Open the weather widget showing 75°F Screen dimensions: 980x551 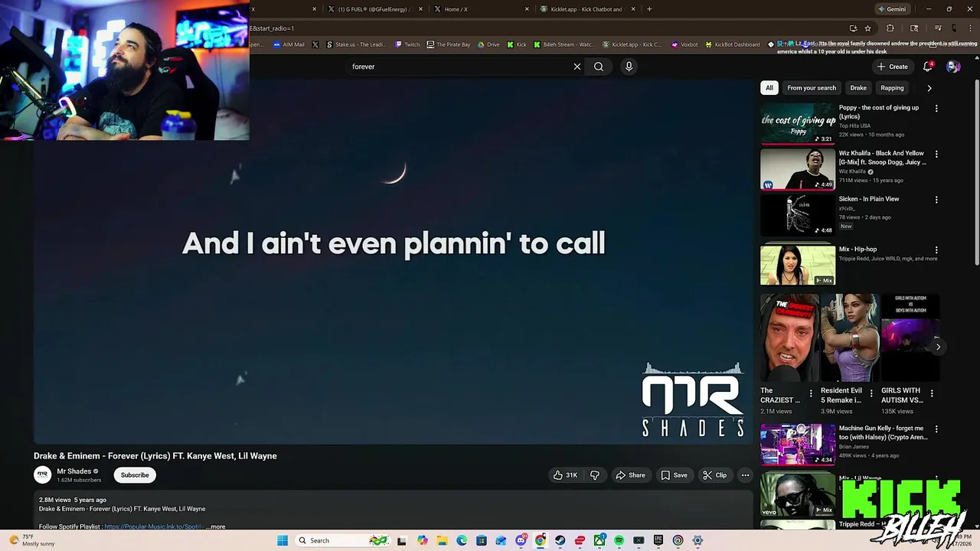(x=34, y=540)
